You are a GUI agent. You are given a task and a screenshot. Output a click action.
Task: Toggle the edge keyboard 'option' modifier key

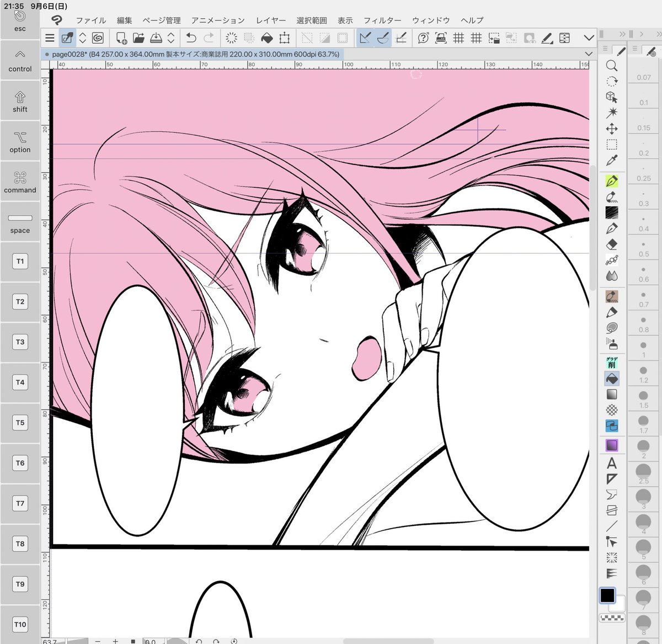point(20,142)
